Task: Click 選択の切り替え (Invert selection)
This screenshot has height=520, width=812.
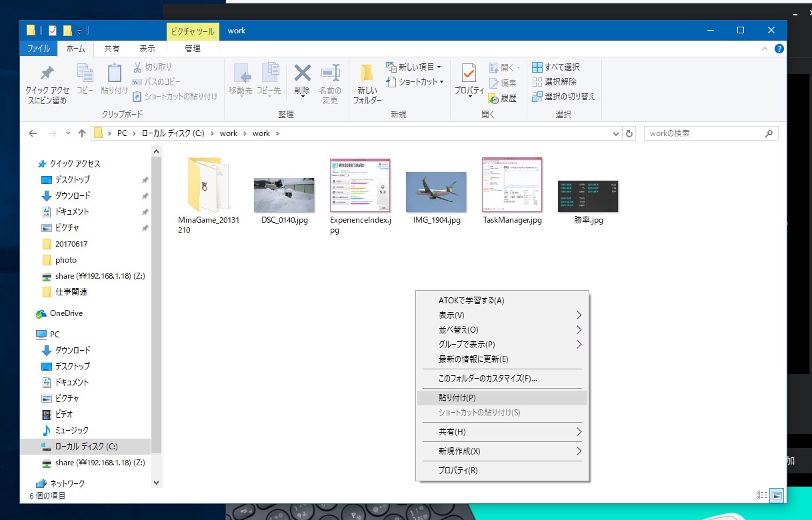Action: 563,96
